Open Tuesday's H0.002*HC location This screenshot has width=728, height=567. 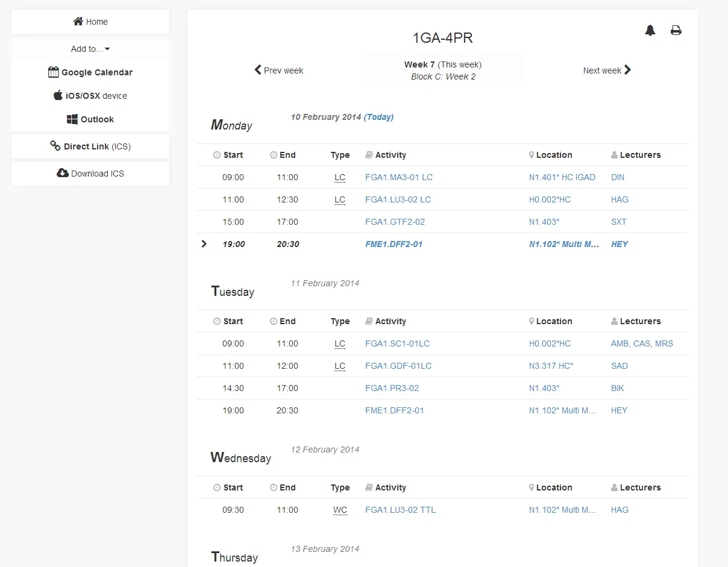[550, 343]
